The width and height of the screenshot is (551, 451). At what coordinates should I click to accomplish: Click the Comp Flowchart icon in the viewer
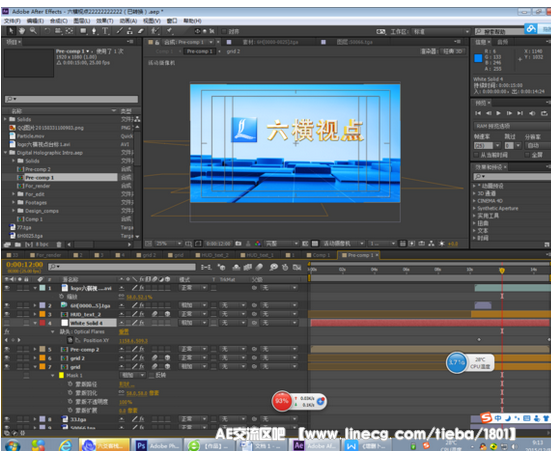tap(432, 243)
